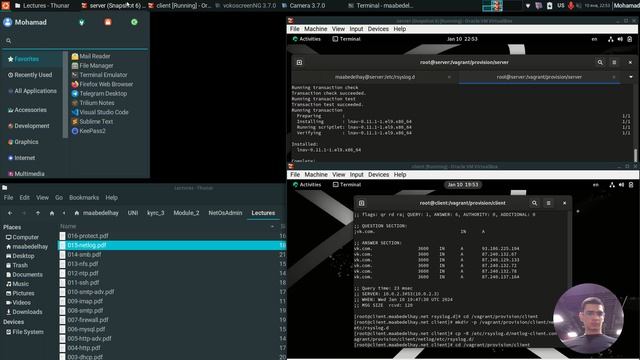This screenshot has width=640, height=360.
Task: Open the Thunar Edit menu
Action: [x=24, y=198]
